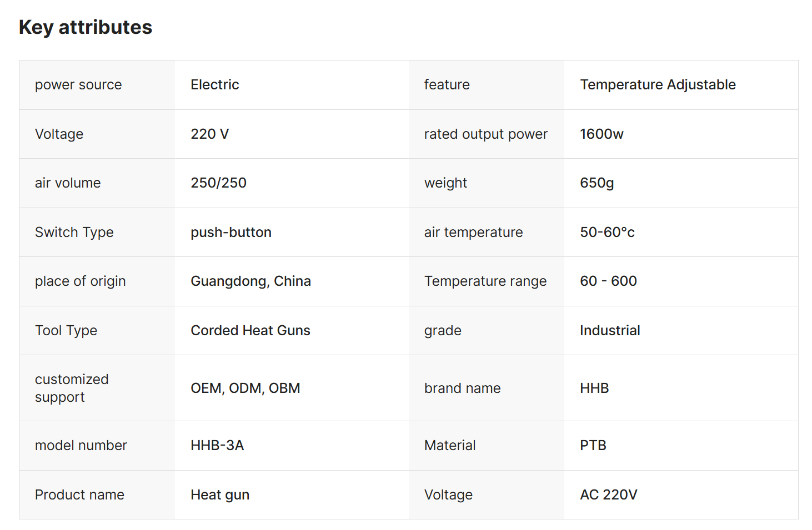Image resolution: width=812 pixels, height=530 pixels.
Task: Click the Electric power source value
Action: pos(214,84)
